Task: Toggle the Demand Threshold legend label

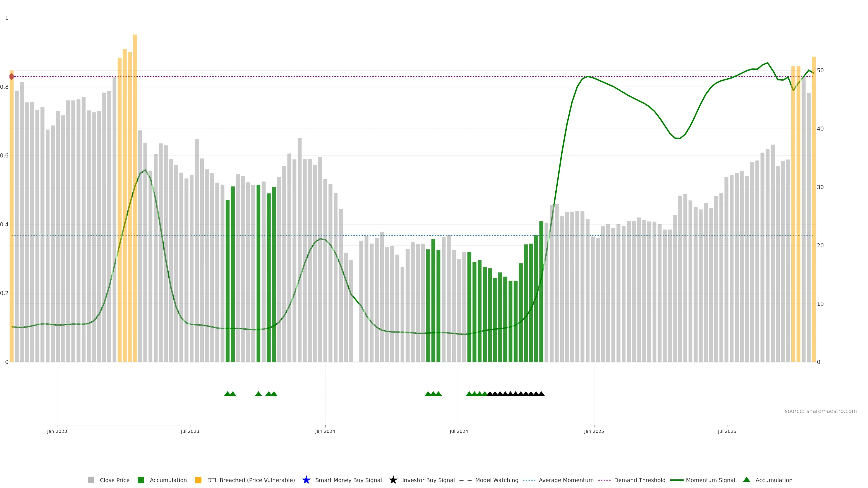Action: (x=639, y=480)
